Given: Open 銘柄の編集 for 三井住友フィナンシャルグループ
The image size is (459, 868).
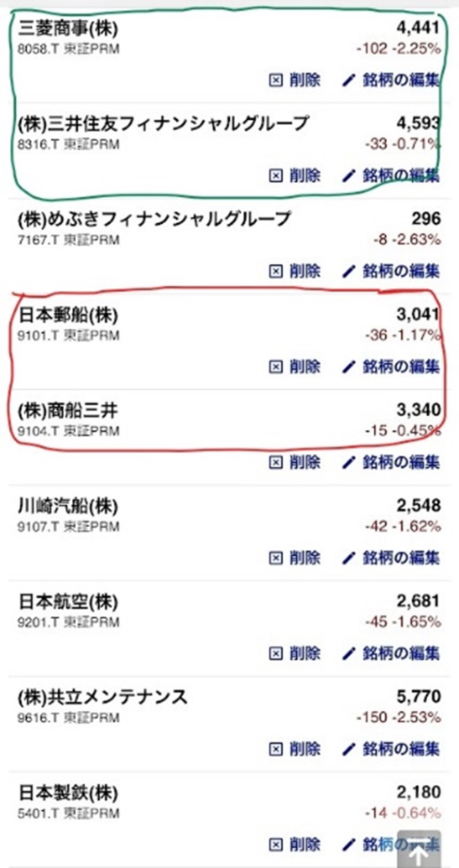Looking at the screenshot, I should (x=400, y=176).
